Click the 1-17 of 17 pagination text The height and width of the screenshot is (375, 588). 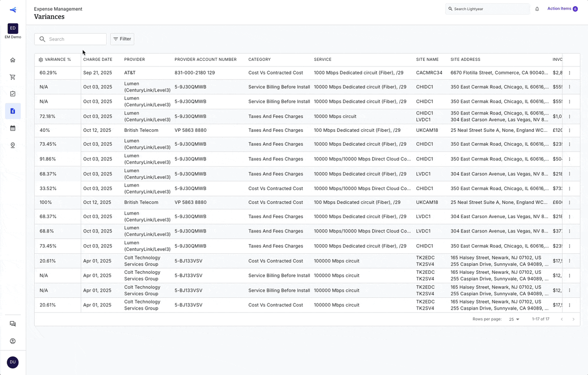pyautogui.click(x=541, y=319)
